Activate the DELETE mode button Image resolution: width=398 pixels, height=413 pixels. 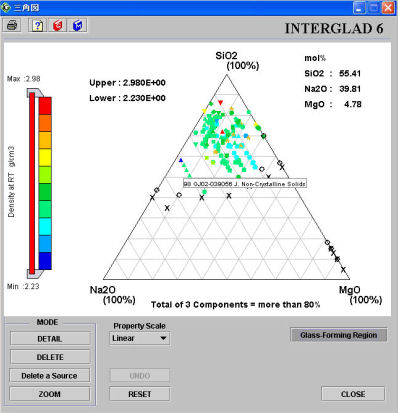click(50, 357)
